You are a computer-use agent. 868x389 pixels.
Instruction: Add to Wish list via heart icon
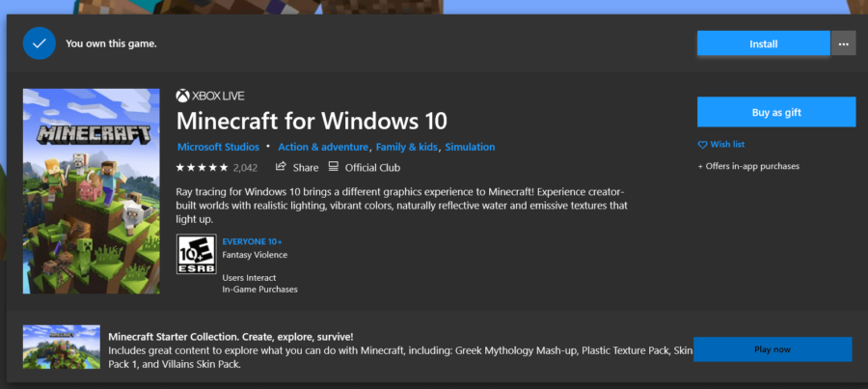[702, 145]
